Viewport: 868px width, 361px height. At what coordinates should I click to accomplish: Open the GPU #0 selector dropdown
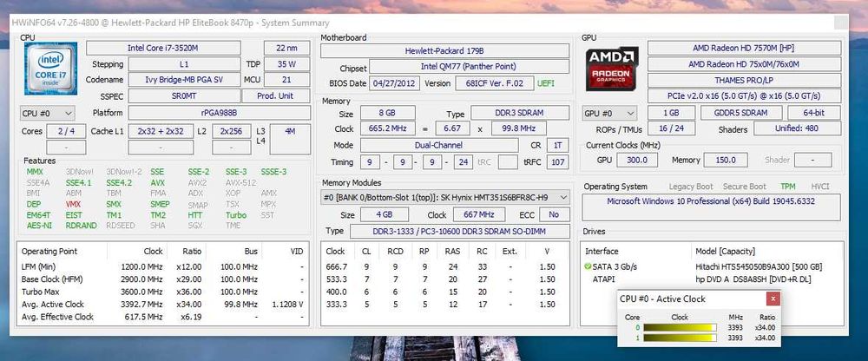609,113
